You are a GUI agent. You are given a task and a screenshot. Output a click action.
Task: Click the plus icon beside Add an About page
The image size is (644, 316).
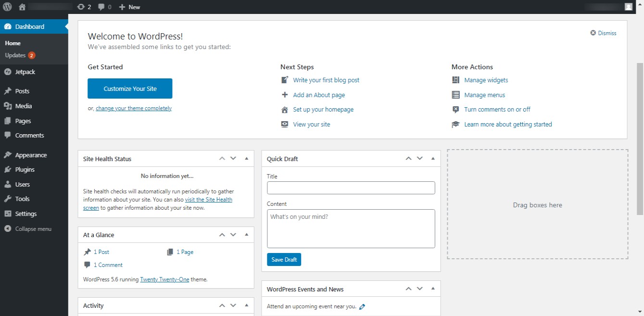(285, 95)
